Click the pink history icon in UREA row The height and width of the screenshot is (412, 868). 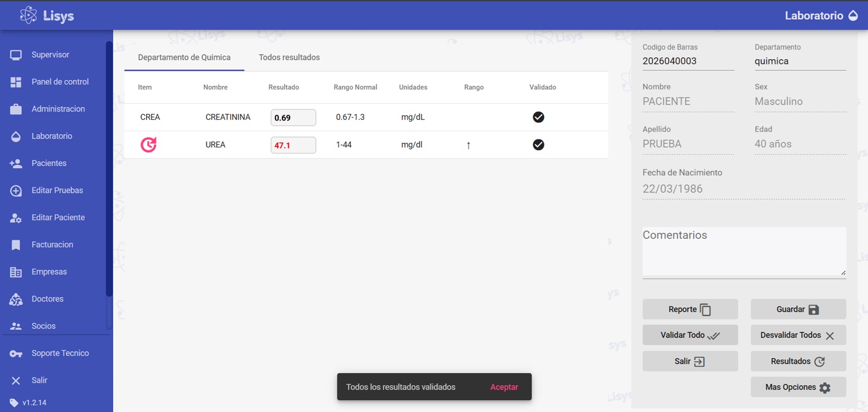pyautogui.click(x=148, y=145)
